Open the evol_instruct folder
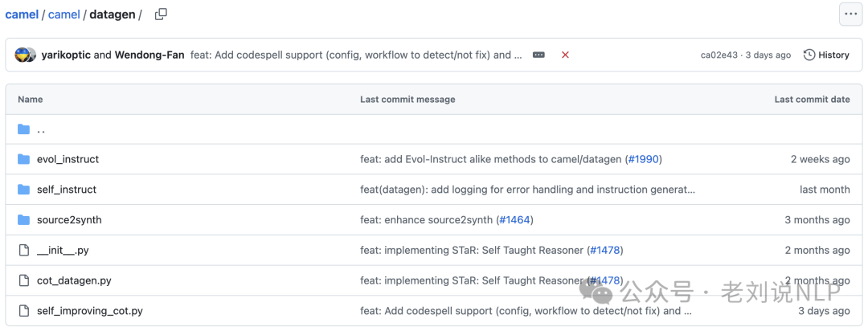 [x=68, y=159]
